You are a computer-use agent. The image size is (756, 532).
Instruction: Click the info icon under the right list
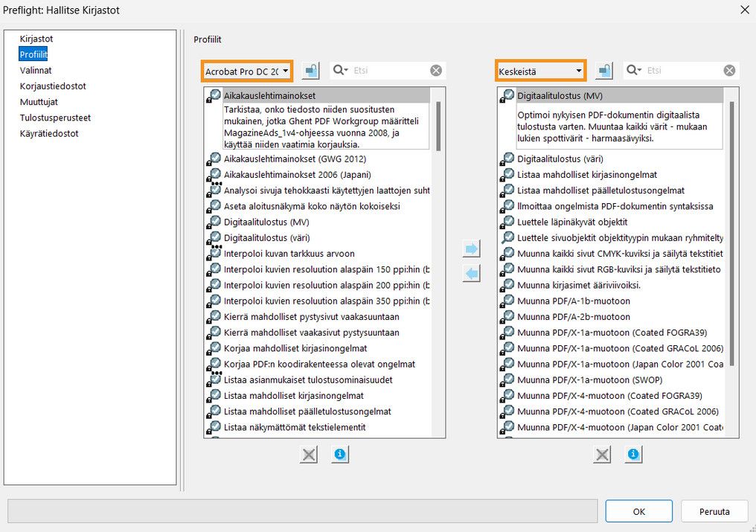click(x=633, y=455)
